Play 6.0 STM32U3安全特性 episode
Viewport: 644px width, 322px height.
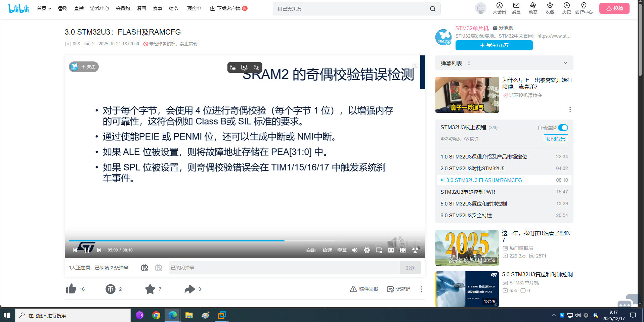pos(504,215)
